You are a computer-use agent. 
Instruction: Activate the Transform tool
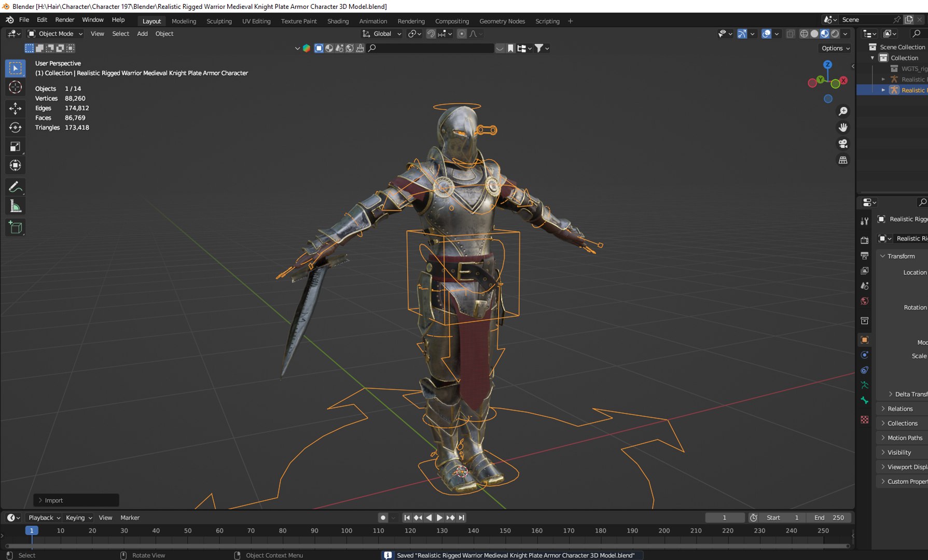[15, 165]
